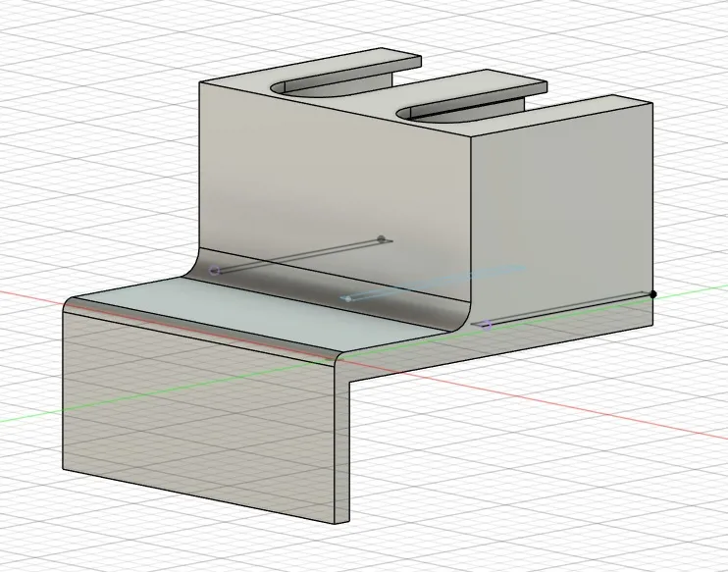The height and width of the screenshot is (572, 728).
Task: Select the highlighted light-blue flat step face
Action: [260, 316]
